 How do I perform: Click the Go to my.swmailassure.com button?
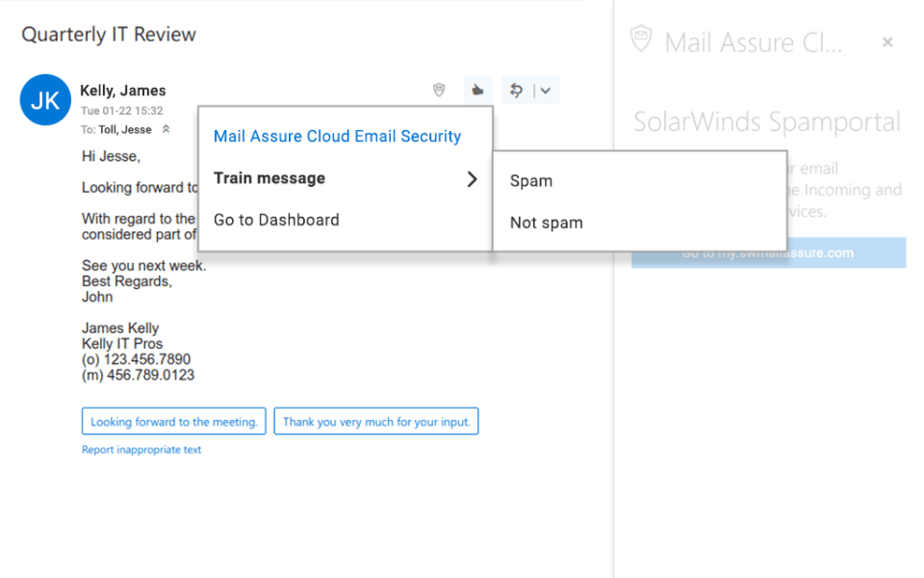(x=767, y=252)
